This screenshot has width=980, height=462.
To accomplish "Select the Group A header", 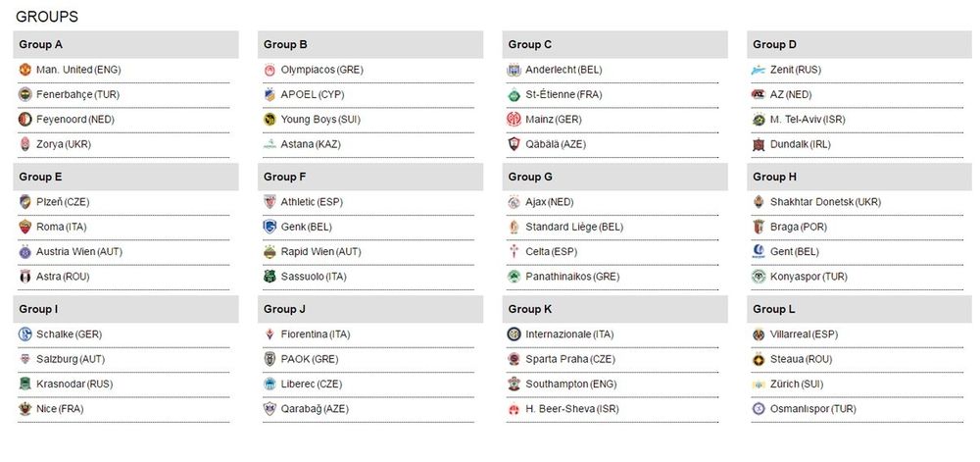I will tap(125, 44).
